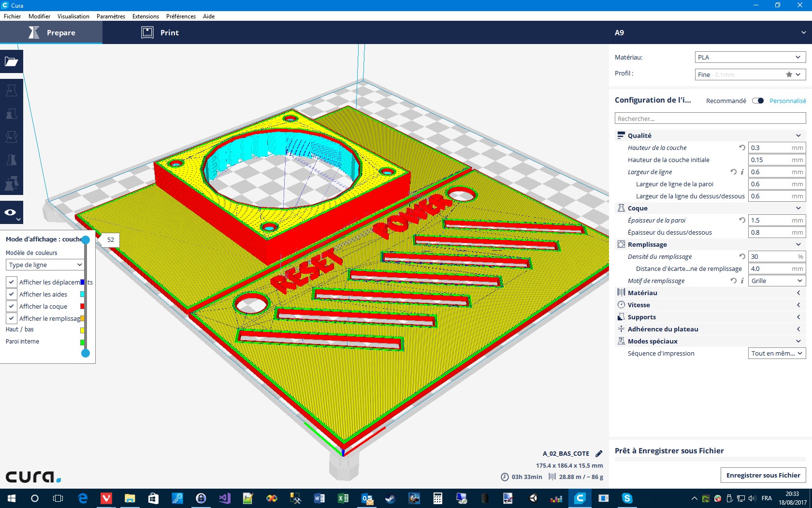This screenshot has width=812, height=508.
Task: Click the top handle of the layer slider
Action: (86, 239)
